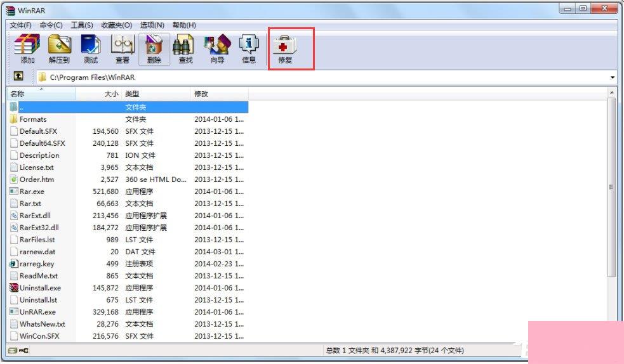Expand the address bar path dropdown

613,77
